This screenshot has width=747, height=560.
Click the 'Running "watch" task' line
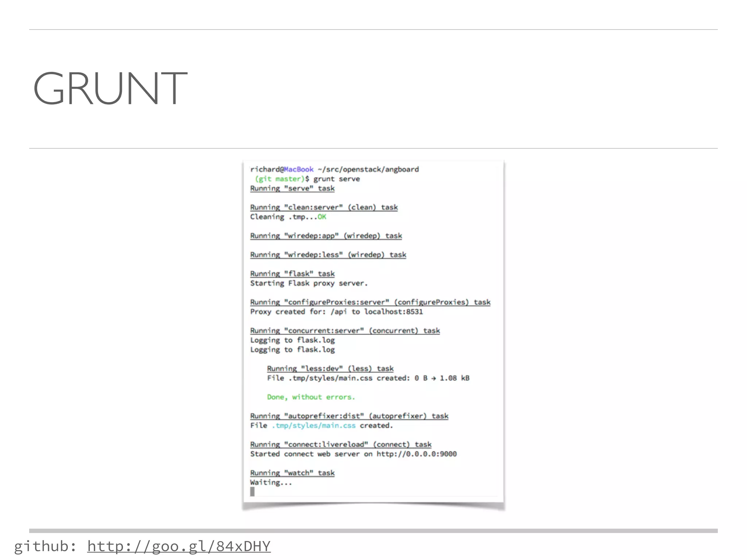[293, 472]
